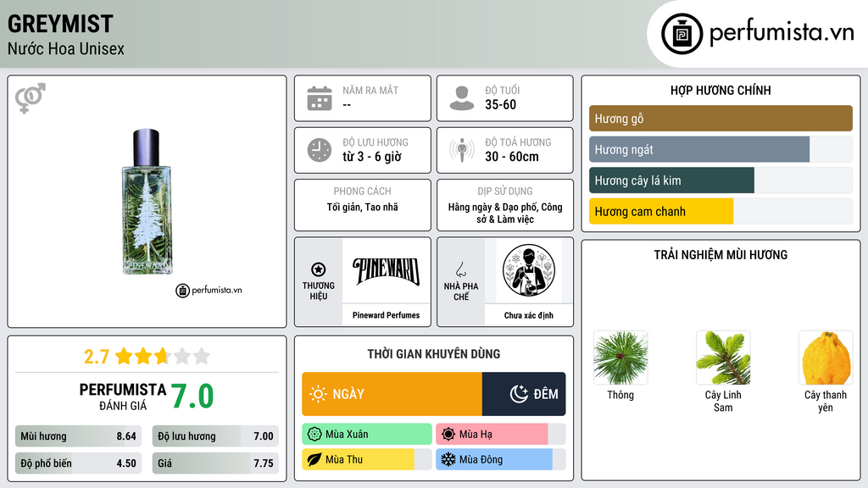
Task: Click the 2.7 user rating number
Action: click(97, 357)
